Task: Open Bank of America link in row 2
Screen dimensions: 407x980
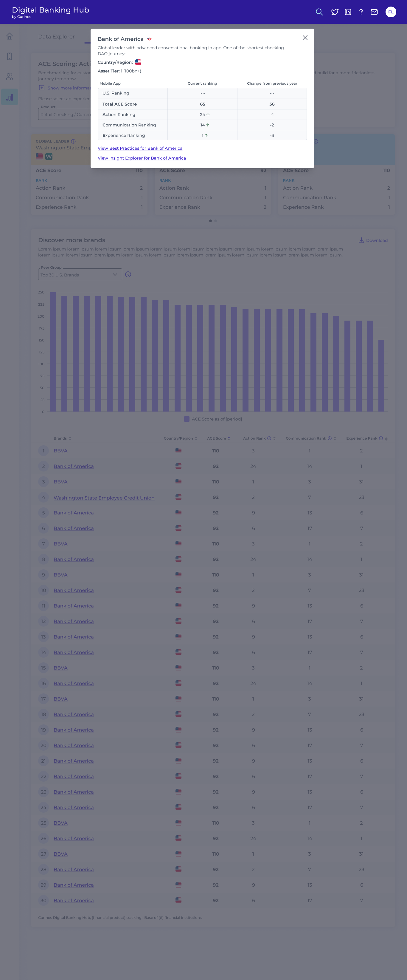Action: pyautogui.click(x=73, y=466)
